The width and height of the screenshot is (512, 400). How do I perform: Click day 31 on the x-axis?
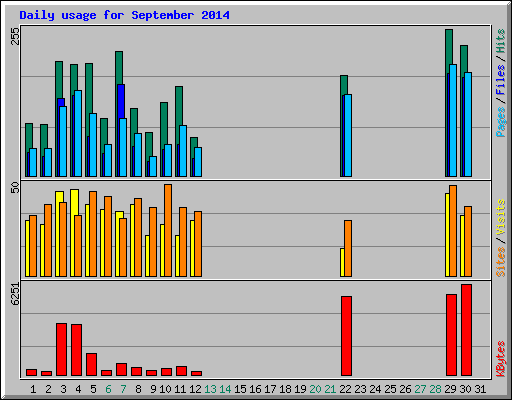click(x=480, y=389)
